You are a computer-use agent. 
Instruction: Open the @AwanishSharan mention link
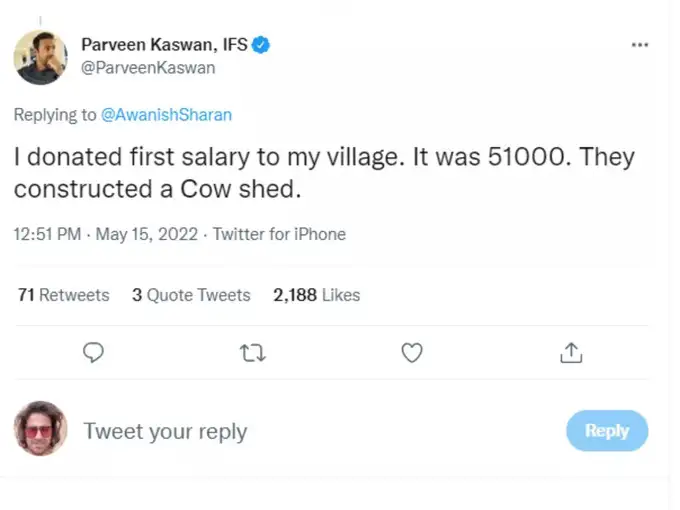point(166,114)
